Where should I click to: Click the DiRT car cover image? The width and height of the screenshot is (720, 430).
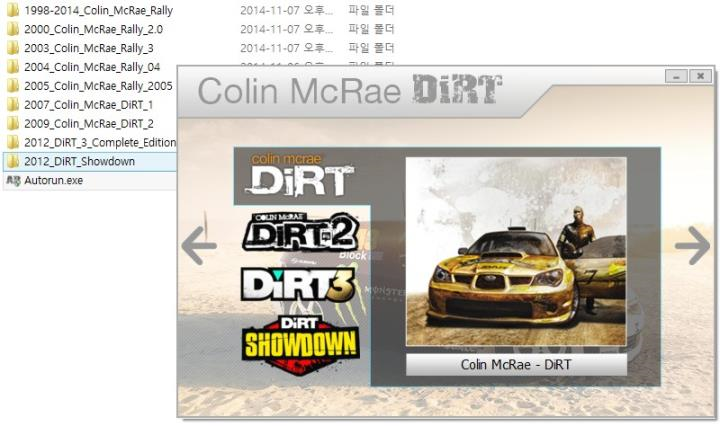[x=516, y=252]
